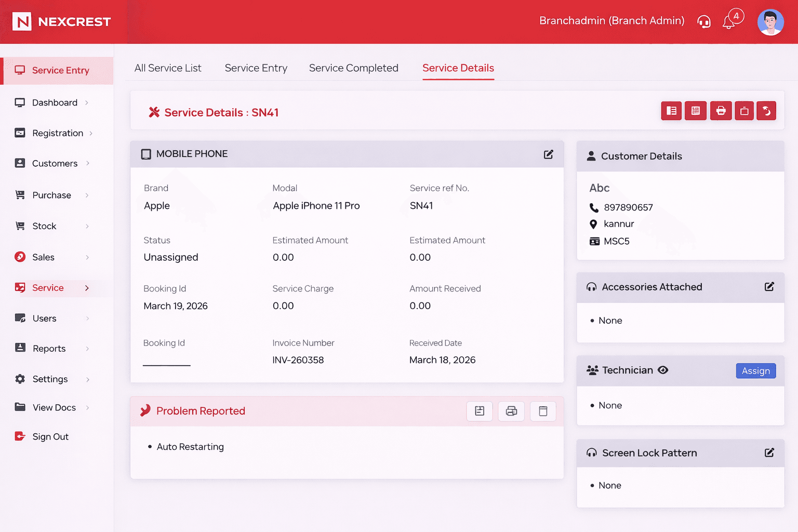This screenshot has width=798, height=532.
Task: Edit the MOBILE PHONE details with pencil icon
Action: [548, 154]
